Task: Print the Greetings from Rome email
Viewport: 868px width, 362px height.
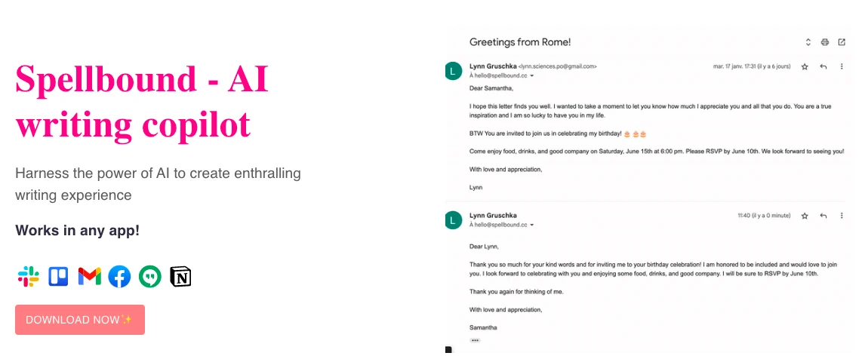Action: point(825,42)
